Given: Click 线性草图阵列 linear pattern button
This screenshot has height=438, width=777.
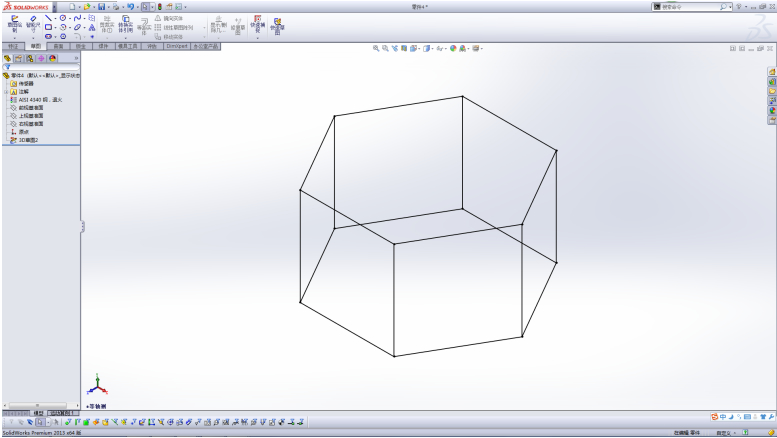Looking at the screenshot, I should [x=174, y=28].
